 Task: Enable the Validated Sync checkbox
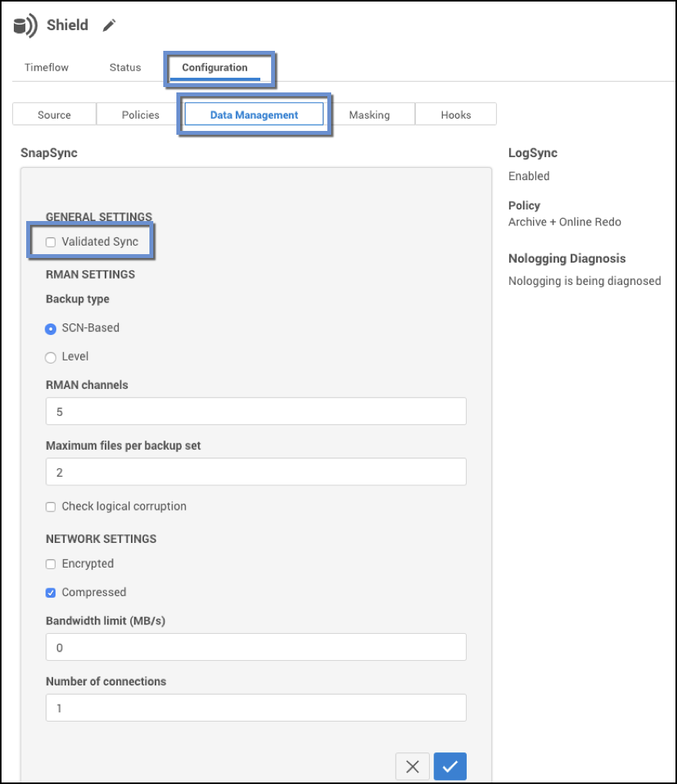(51, 242)
